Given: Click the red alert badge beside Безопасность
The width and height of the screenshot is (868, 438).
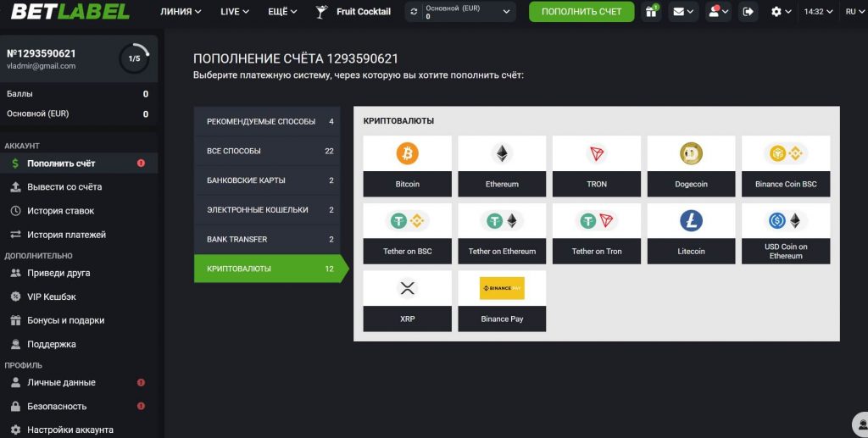Looking at the screenshot, I should pos(141,406).
